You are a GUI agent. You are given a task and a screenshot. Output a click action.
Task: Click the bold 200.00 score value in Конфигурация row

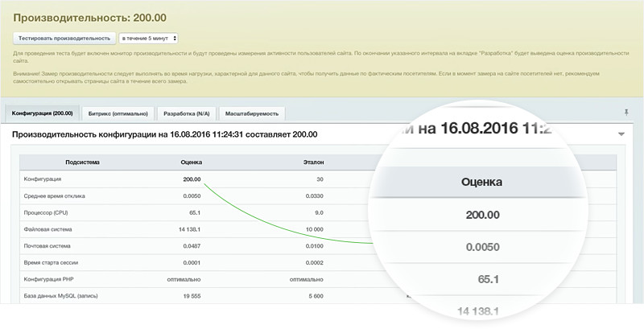pos(192,179)
